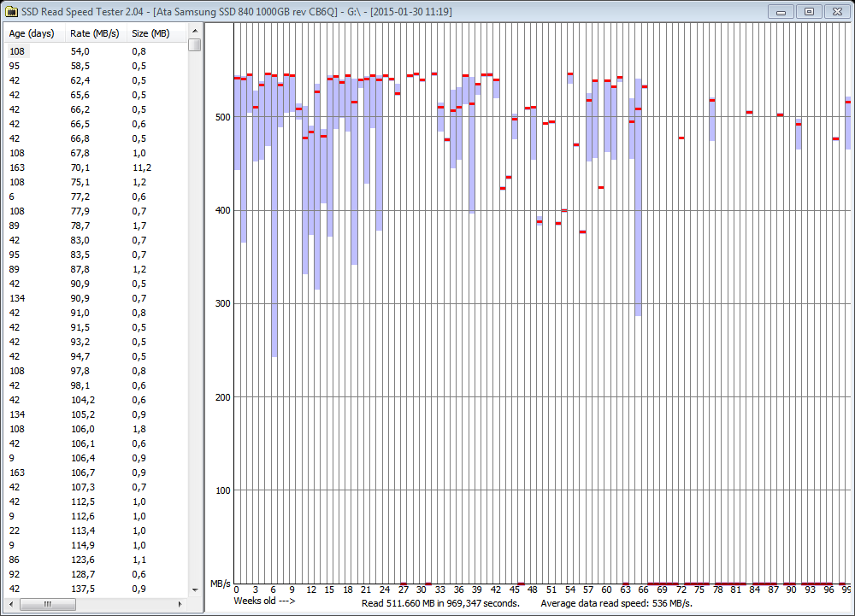The width and height of the screenshot is (855, 616).
Task: Select the row with rate 66,5
Action: (x=96, y=124)
